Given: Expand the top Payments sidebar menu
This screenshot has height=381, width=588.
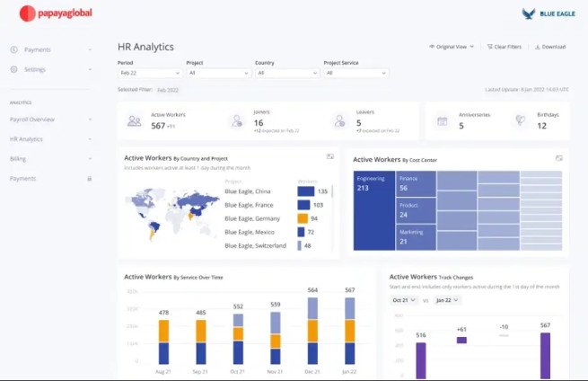Looking at the screenshot, I should tap(90, 49).
